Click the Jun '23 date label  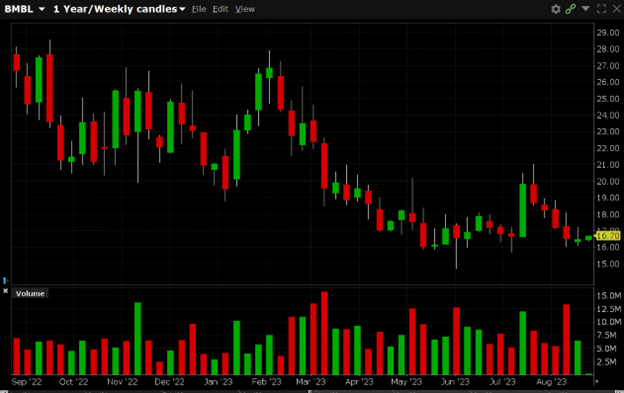point(455,382)
